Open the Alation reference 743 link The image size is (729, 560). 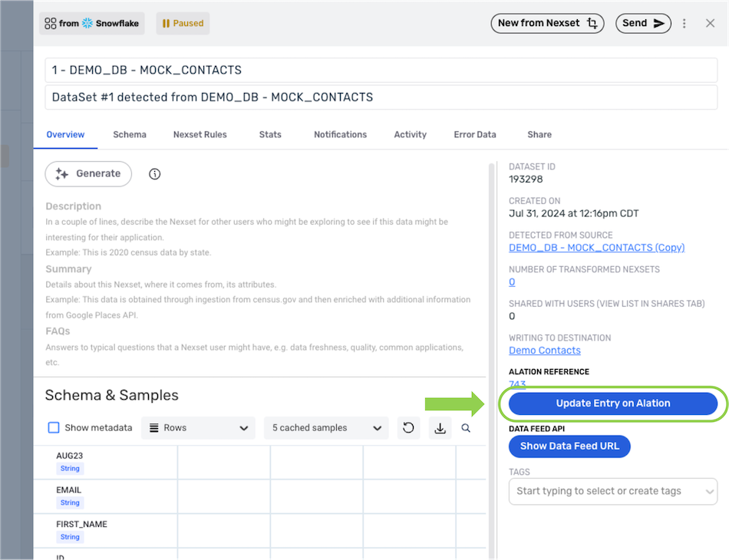tap(517, 384)
